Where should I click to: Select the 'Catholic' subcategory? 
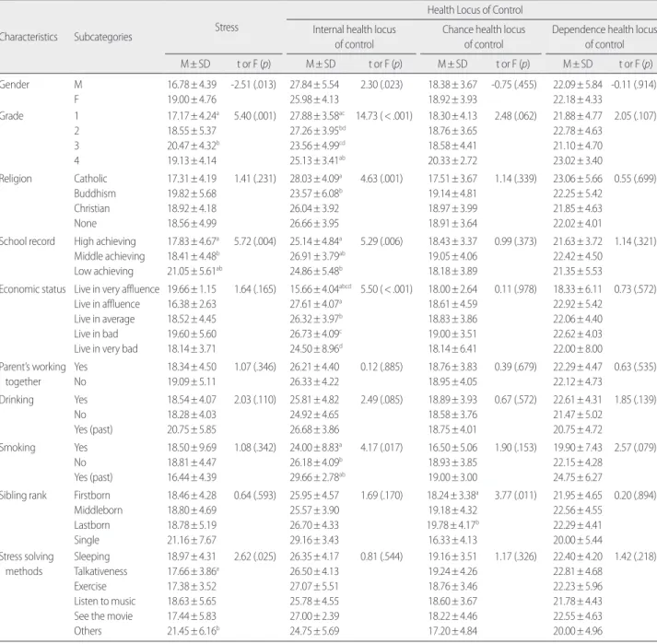[x=90, y=179]
